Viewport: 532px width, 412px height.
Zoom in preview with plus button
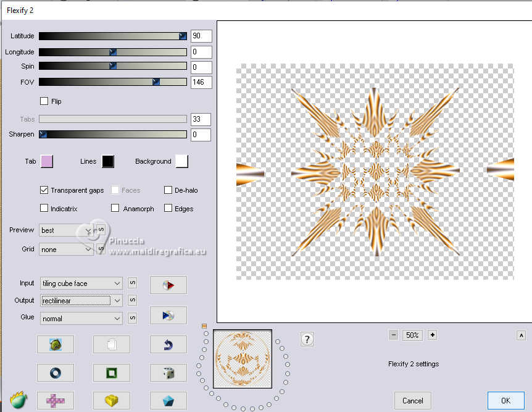click(432, 335)
